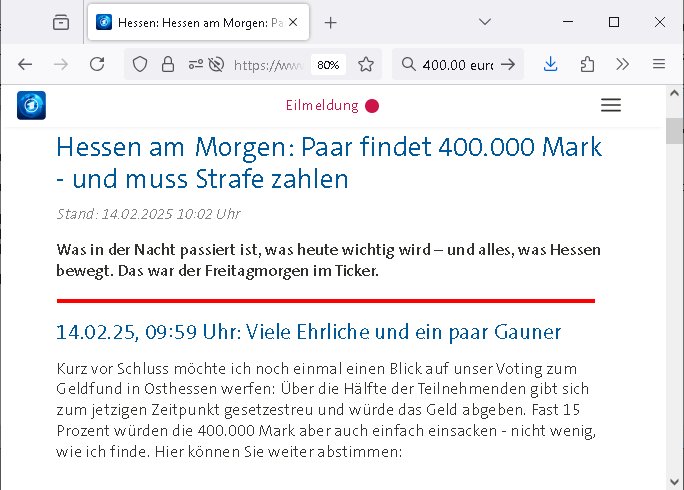Open the Downloads panel

pos(551,64)
